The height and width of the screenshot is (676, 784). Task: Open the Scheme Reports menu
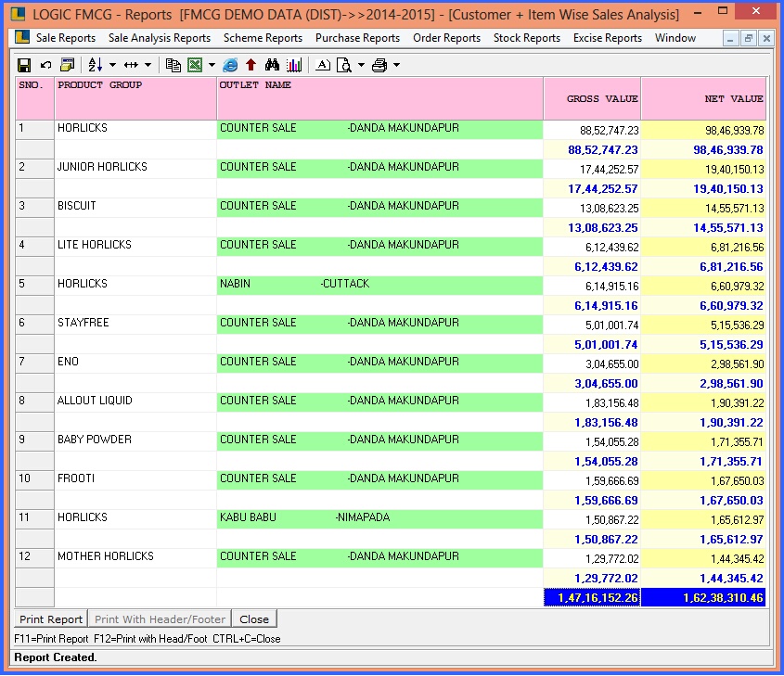263,38
